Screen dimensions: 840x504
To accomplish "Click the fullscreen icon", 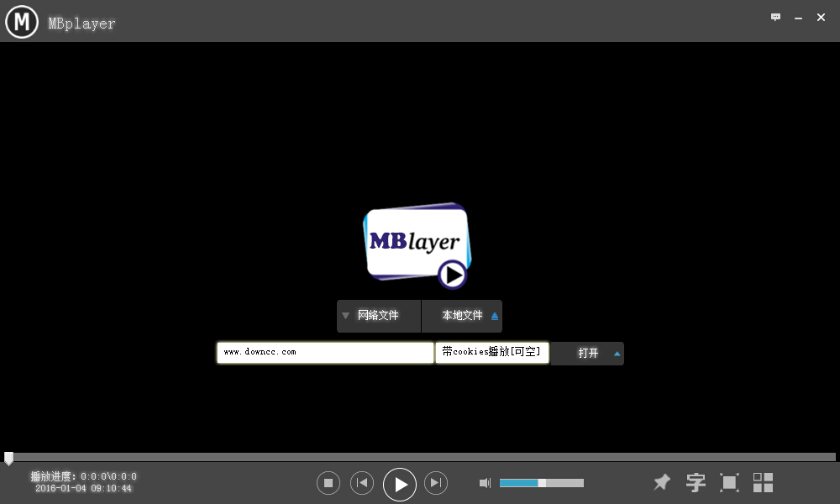I will (729, 482).
